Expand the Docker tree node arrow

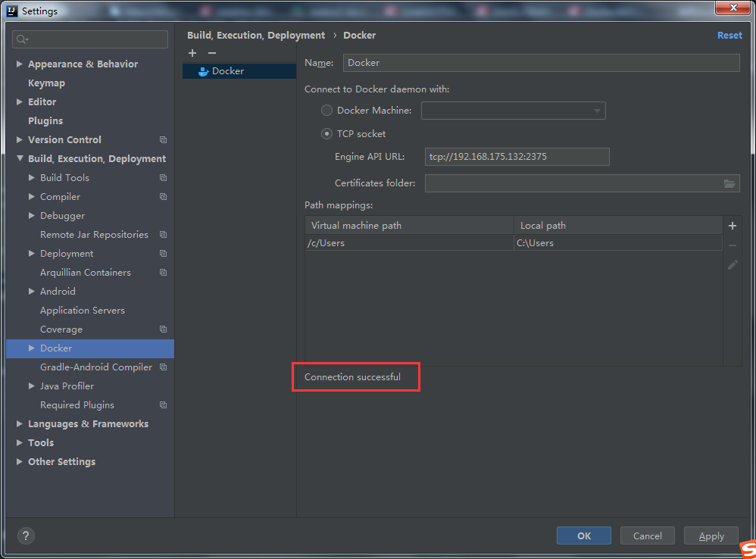(31, 348)
